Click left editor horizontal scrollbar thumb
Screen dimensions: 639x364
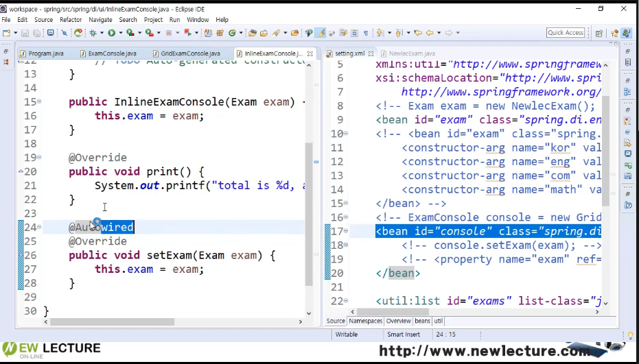pos(112,321)
